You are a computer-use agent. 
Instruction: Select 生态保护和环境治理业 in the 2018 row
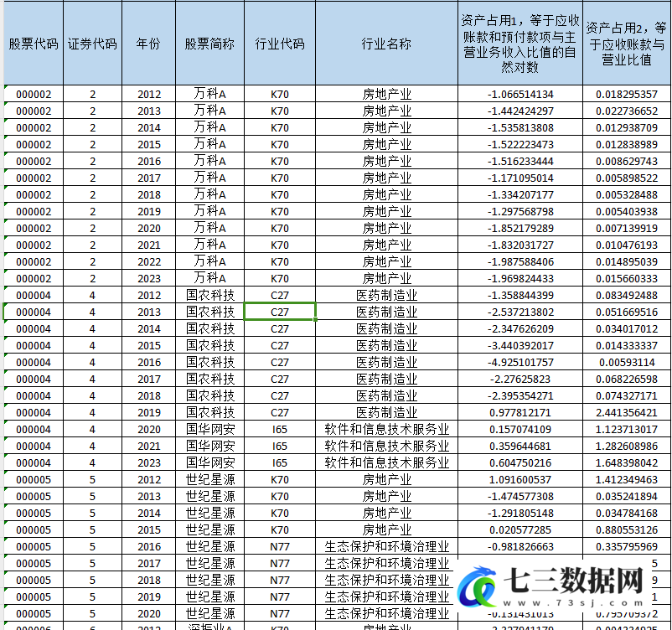[386, 580]
